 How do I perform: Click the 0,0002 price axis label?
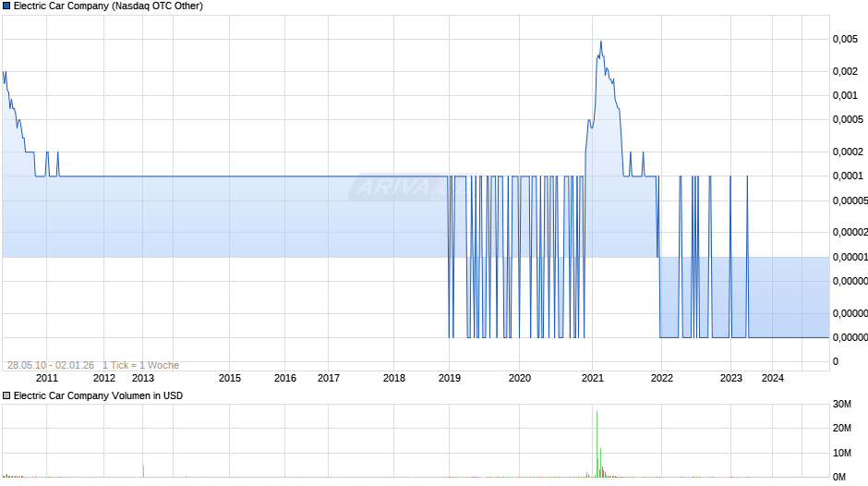coord(848,152)
